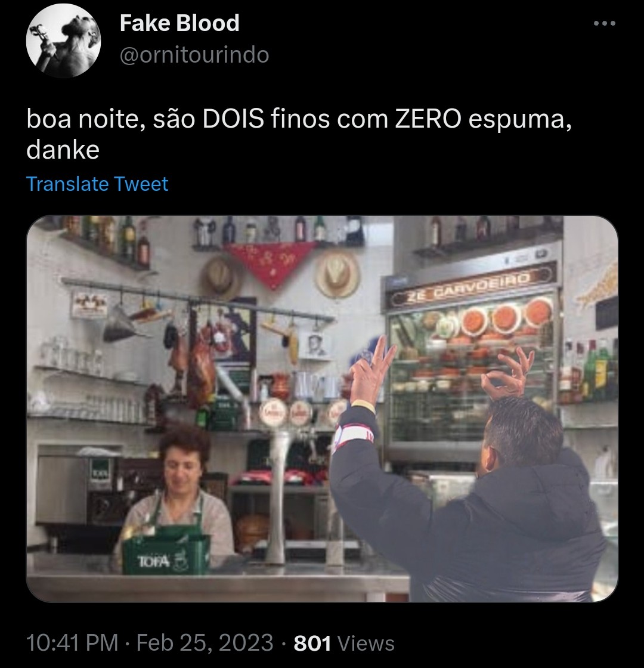644x668 pixels.
Task: Click the straw hat right of bandana
Action: (x=337, y=274)
